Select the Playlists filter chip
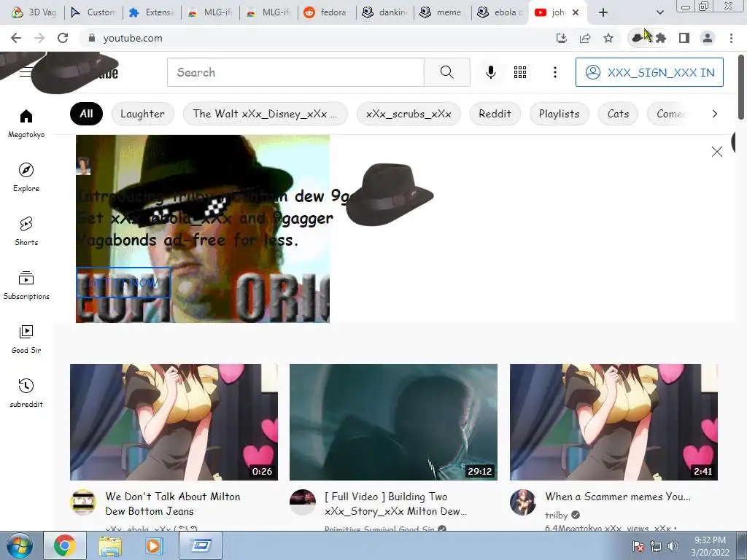 point(559,114)
